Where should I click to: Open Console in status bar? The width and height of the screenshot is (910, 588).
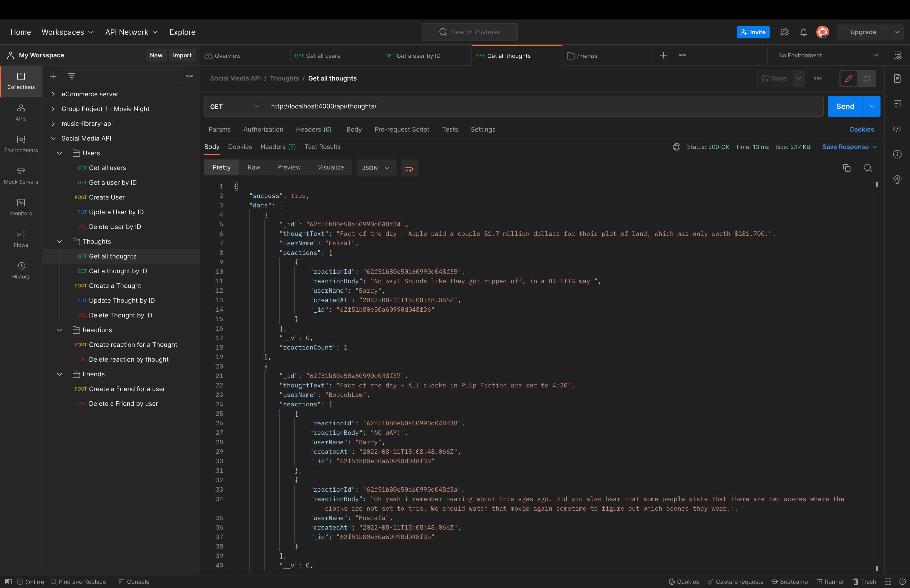pyautogui.click(x=134, y=581)
